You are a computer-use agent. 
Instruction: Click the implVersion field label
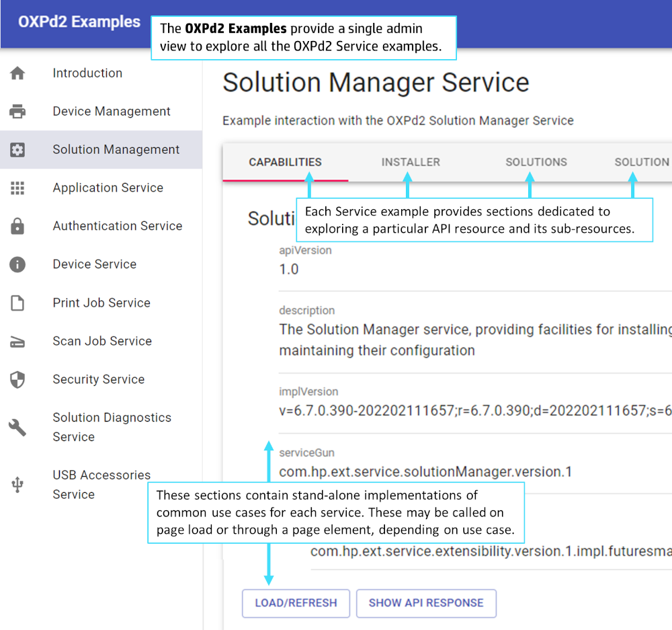click(308, 391)
